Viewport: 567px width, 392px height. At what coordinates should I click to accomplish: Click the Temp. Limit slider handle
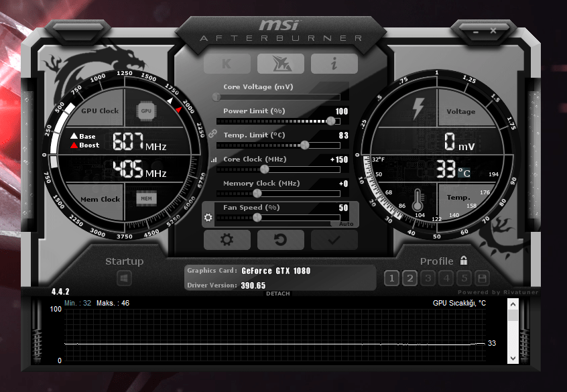click(x=305, y=145)
